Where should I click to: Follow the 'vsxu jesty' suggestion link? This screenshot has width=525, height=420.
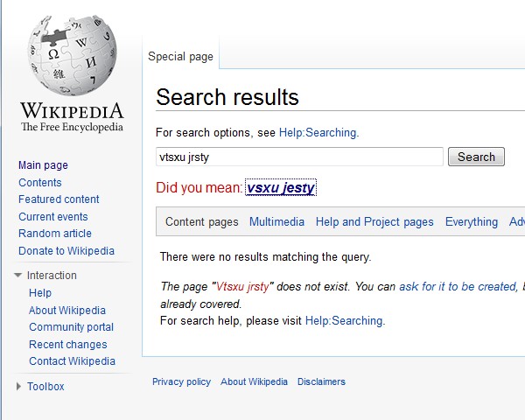coord(281,187)
